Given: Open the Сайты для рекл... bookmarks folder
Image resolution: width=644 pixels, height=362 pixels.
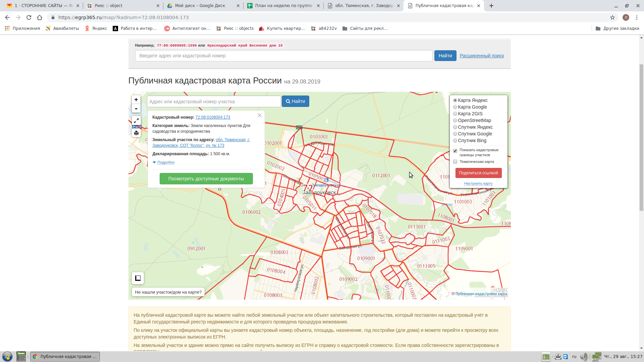Looking at the screenshot, I should click(x=365, y=28).
